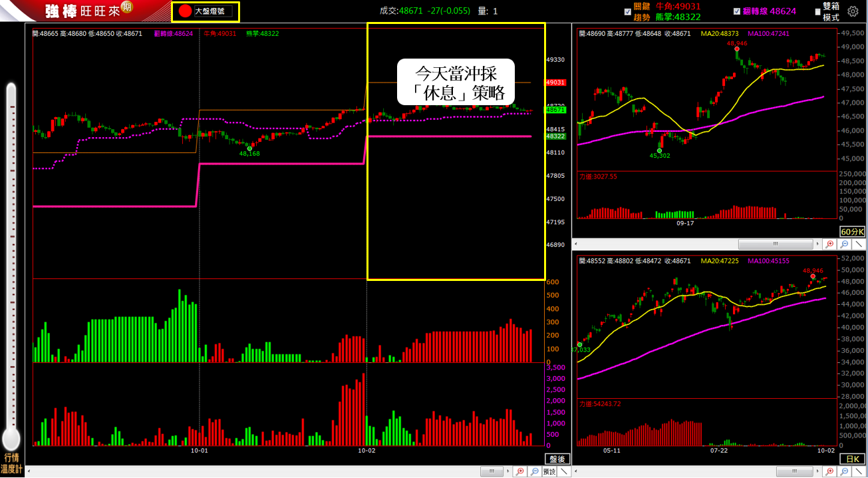Viewport: 868px width, 478px height.
Task: Click the 牛角:49031 value in header
Action: [x=678, y=6]
